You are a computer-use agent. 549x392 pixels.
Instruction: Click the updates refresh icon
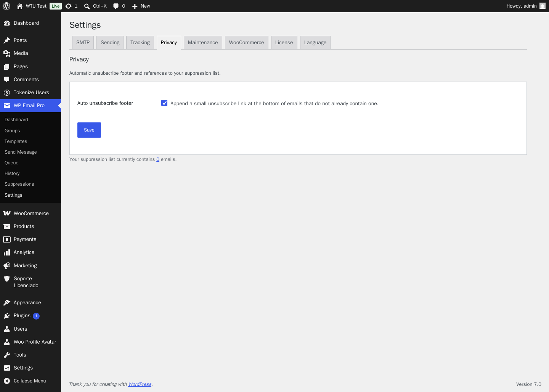pos(69,6)
